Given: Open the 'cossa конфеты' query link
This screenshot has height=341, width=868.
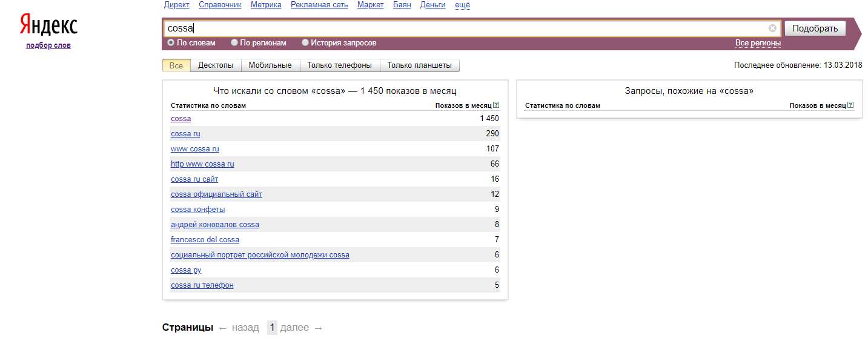Looking at the screenshot, I should (x=197, y=210).
